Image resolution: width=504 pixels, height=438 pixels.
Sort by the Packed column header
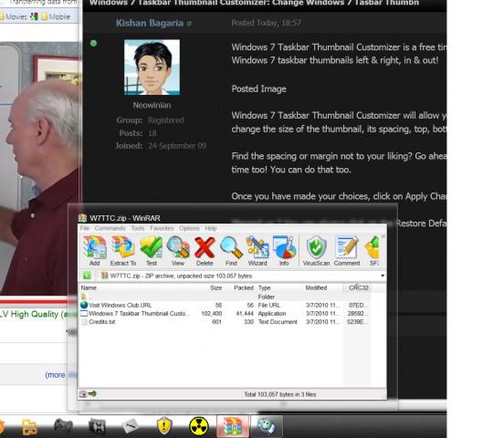pos(244,287)
